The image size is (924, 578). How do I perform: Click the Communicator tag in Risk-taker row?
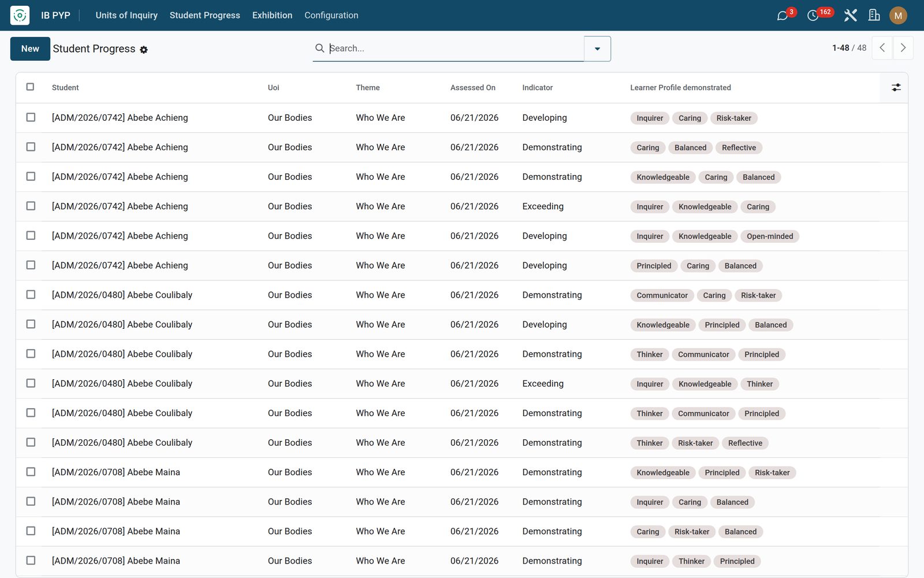tap(662, 295)
